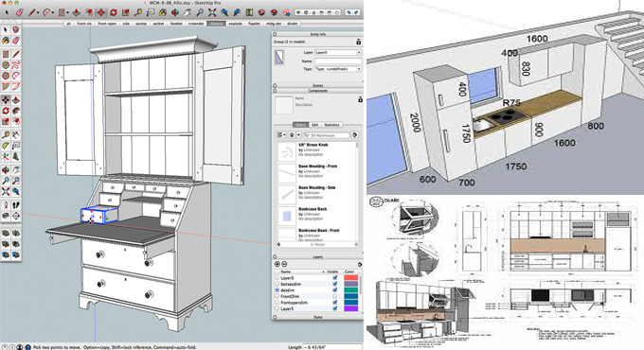Viewport: 644px width, 350px height.
Task: Select the Freehand tool in left palette
Action: 15,65
